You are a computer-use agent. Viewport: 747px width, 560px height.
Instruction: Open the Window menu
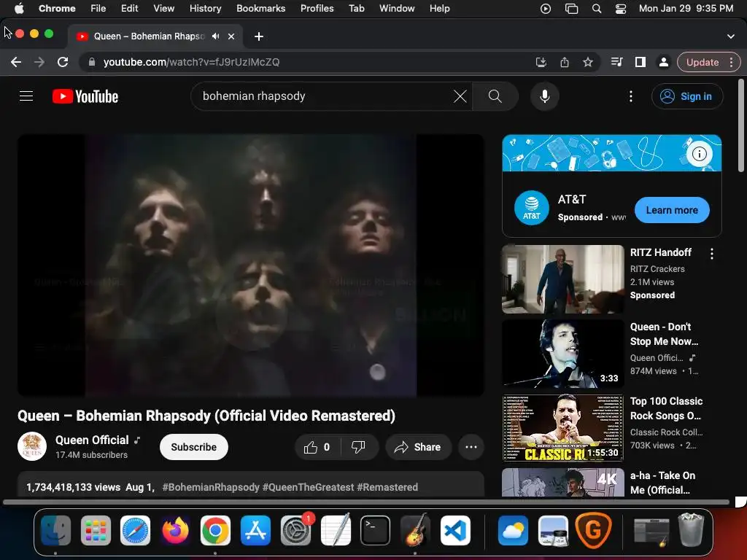click(x=397, y=8)
